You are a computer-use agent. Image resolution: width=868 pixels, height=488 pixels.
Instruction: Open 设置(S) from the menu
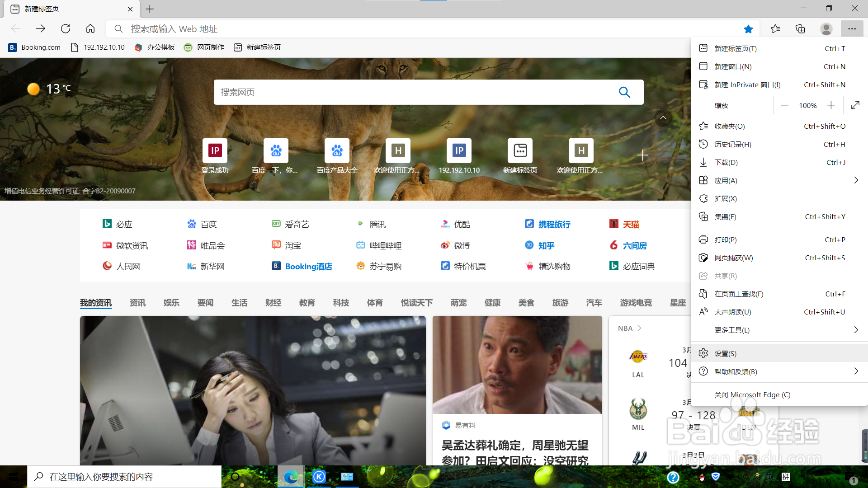click(x=779, y=353)
